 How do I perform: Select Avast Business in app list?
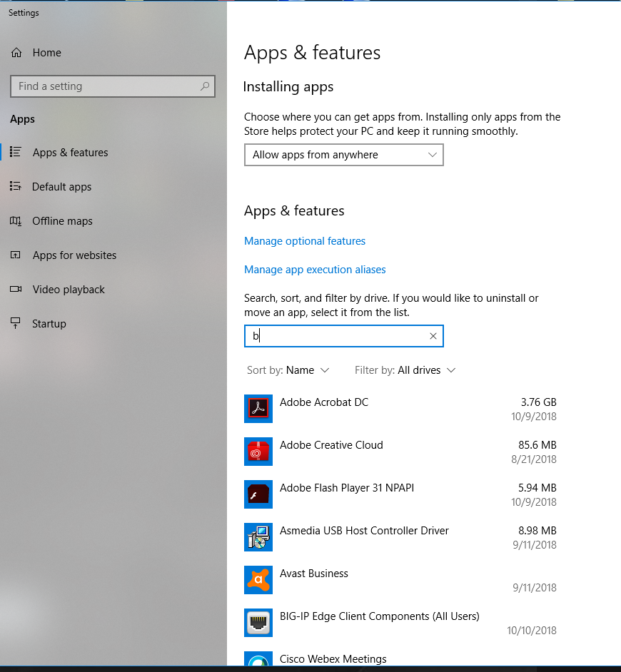pyautogui.click(x=314, y=574)
